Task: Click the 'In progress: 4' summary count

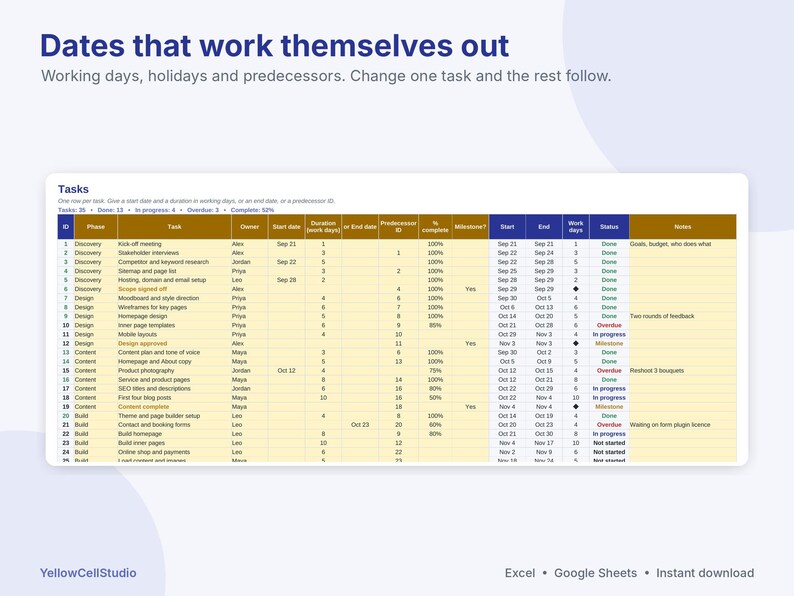Action: 155,210
